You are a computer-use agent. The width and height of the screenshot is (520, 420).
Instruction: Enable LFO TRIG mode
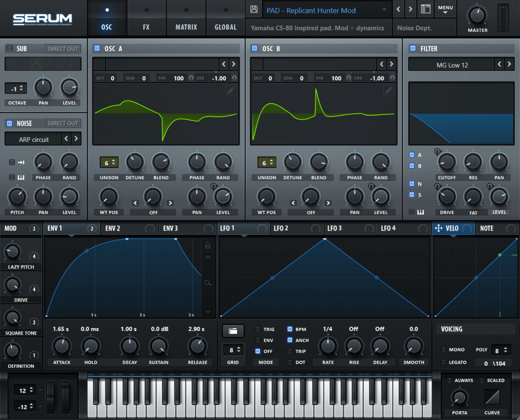click(x=258, y=329)
